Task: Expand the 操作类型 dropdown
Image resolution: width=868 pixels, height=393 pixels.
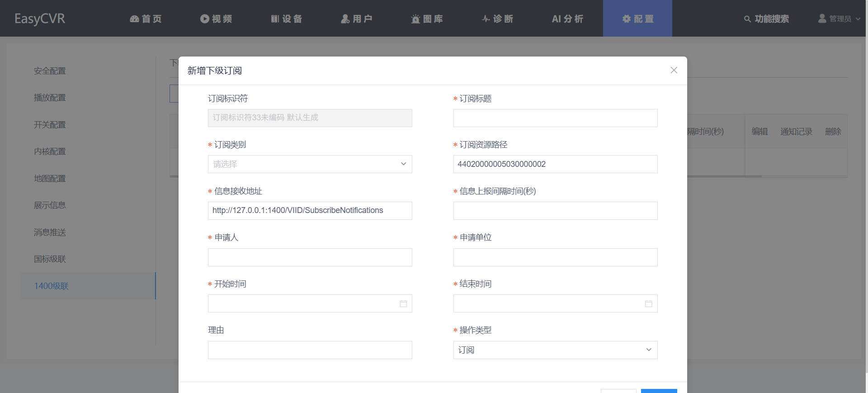Action: click(x=555, y=350)
